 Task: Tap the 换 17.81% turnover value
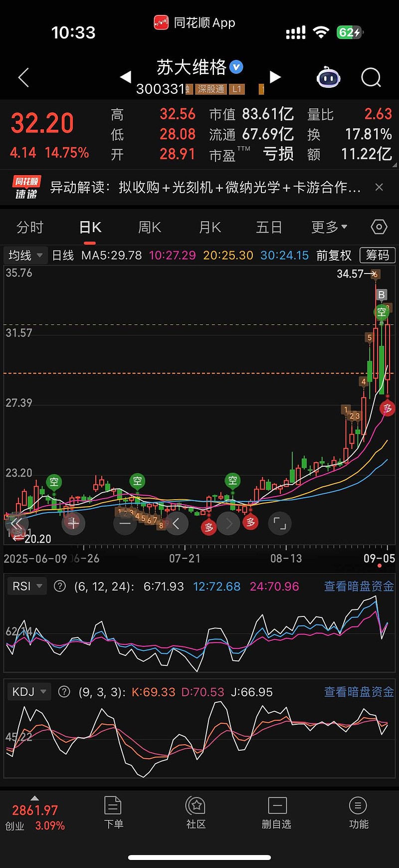click(x=350, y=134)
